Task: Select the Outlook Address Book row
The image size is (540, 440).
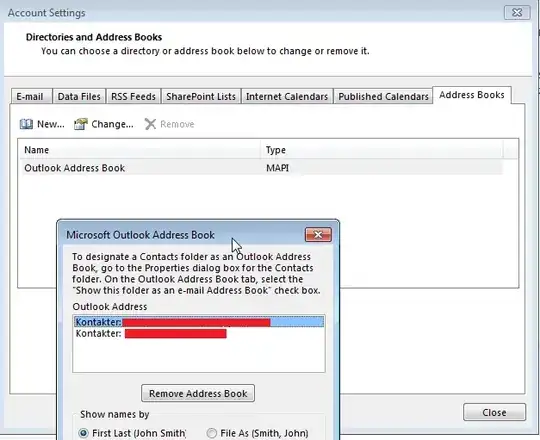Action: (x=262, y=168)
